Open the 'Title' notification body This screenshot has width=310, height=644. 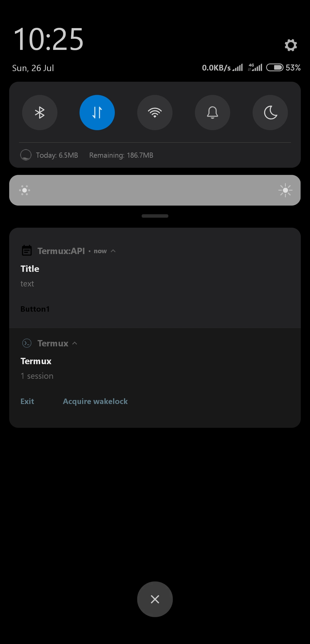click(155, 276)
